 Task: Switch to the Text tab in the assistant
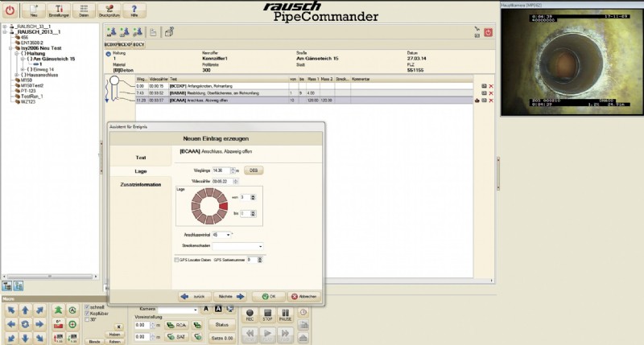pyautogui.click(x=141, y=158)
